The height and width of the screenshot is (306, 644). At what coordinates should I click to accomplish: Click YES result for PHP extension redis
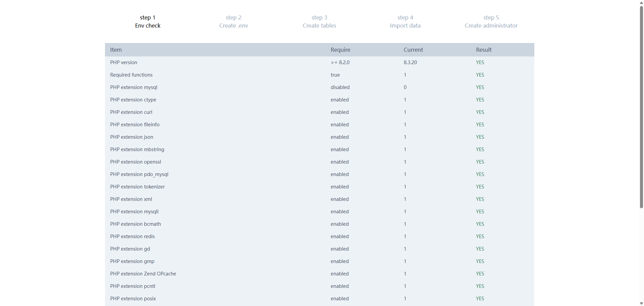[x=480, y=236]
